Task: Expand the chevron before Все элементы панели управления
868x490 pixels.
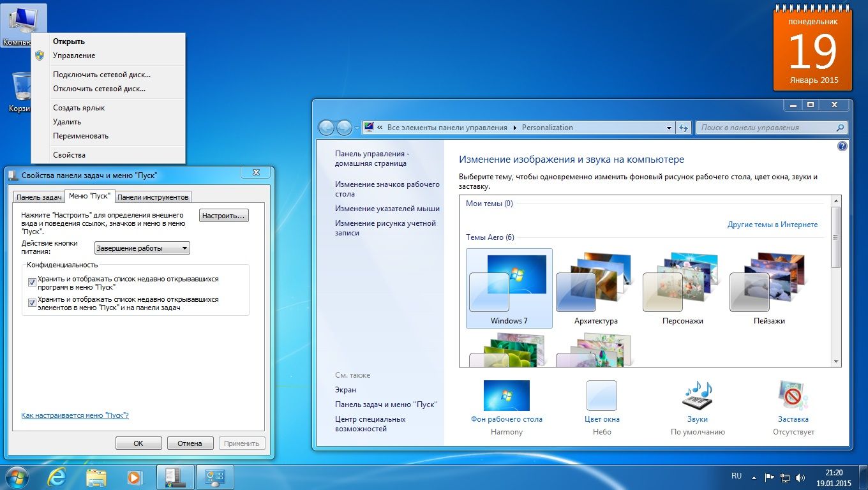Action: [380, 128]
